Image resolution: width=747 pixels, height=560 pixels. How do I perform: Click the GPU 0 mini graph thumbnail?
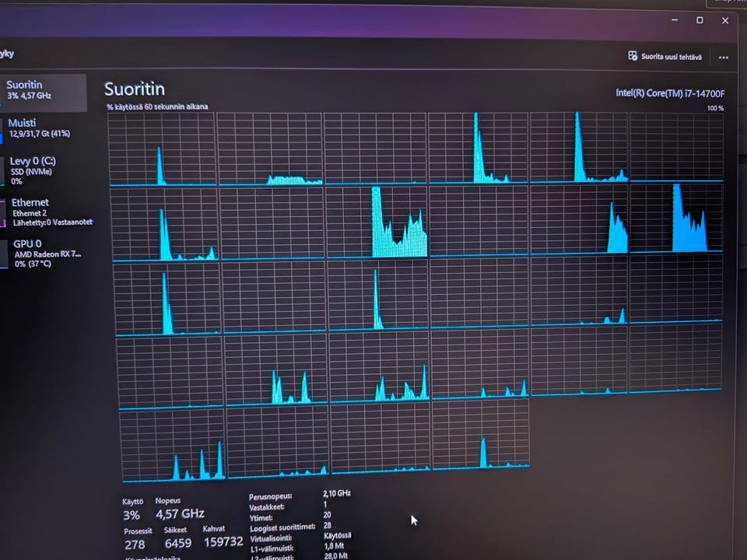[x=4, y=254]
